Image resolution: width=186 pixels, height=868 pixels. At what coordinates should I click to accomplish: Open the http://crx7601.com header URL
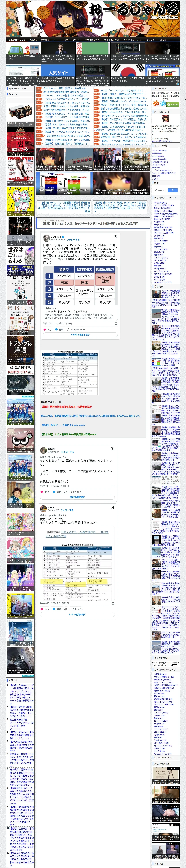pos(164,17)
